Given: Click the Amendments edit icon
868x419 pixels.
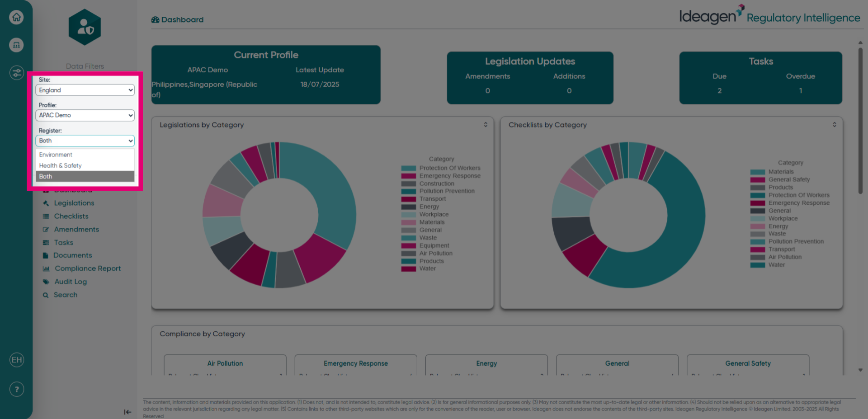Looking at the screenshot, I should pyautogui.click(x=46, y=230).
